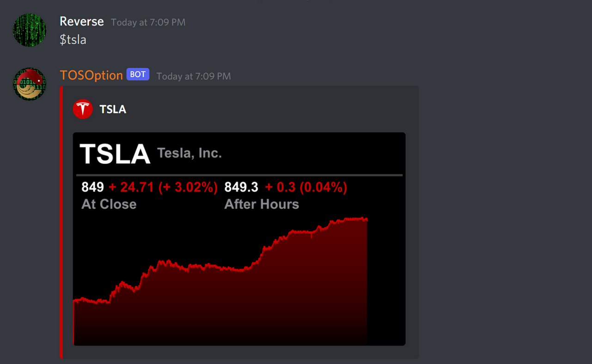592x364 pixels.
Task: Click the Tesla, Inc. company name
Action: [189, 153]
